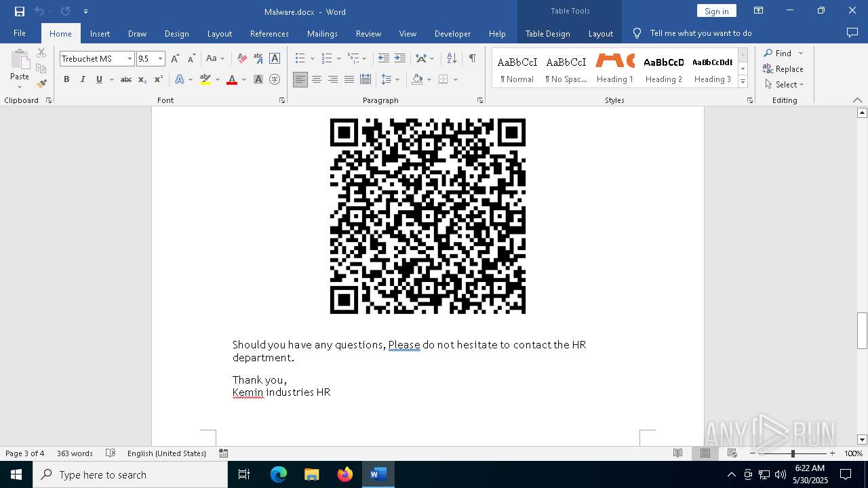Switch to Read Mode view

677,453
